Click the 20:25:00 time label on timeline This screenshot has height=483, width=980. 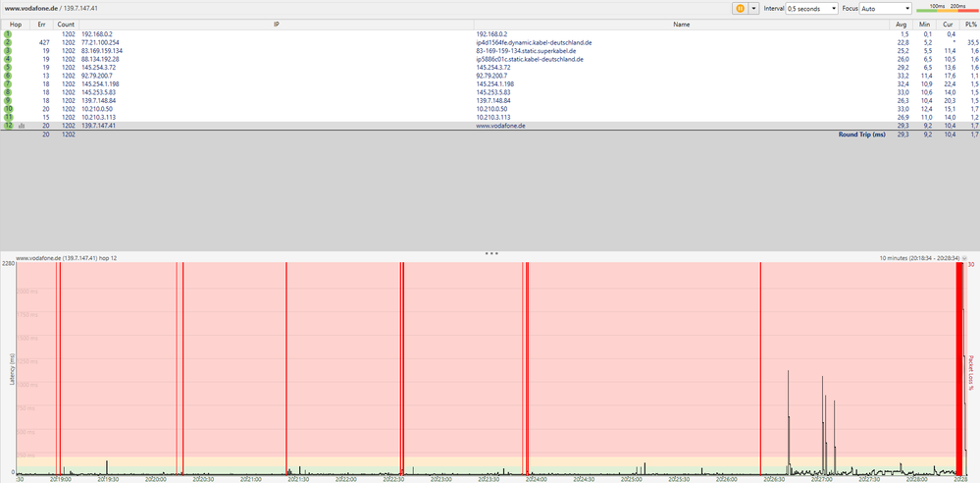631,479
